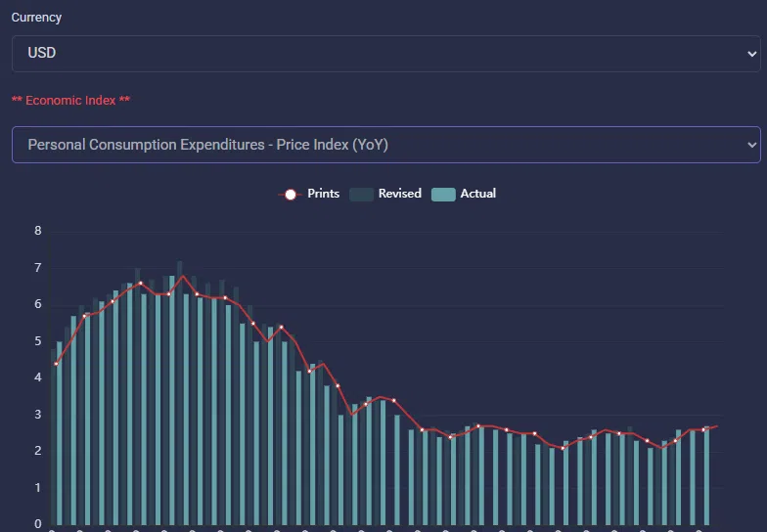The image size is (767, 532).
Task: Toggle the Actual series legend label
Action: [477, 194]
